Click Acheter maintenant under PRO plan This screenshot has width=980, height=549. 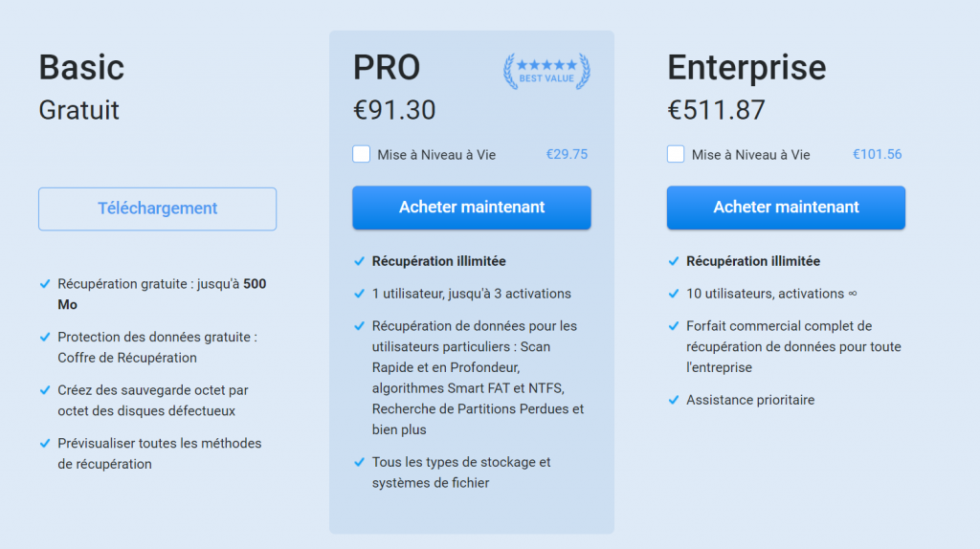[472, 208]
